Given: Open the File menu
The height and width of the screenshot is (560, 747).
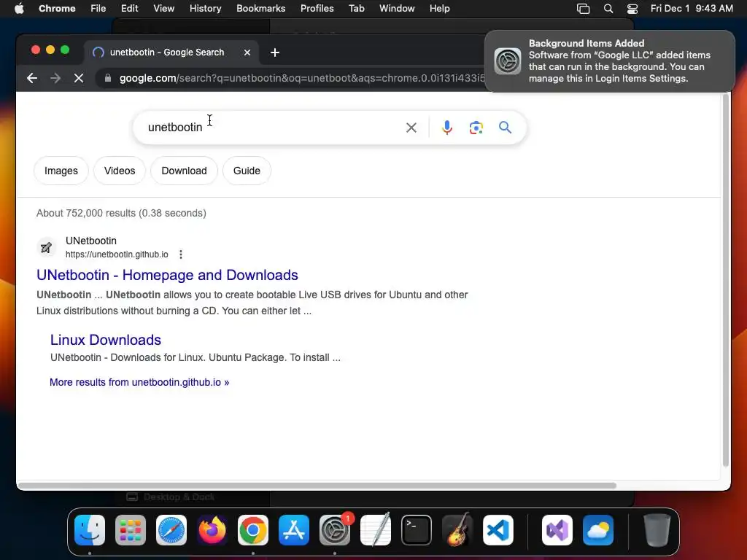Looking at the screenshot, I should click(x=98, y=9).
